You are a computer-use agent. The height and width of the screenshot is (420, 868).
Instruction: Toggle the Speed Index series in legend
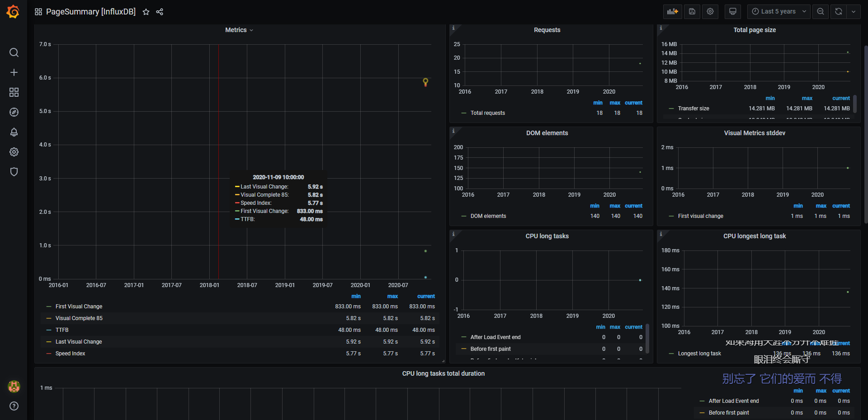click(70, 354)
